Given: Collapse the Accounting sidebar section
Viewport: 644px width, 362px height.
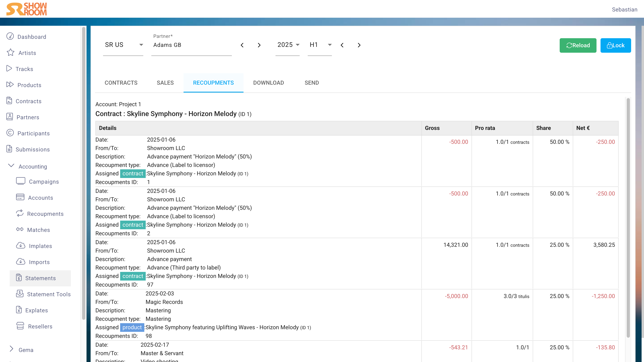Looking at the screenshot, I should (x=11, y=166).
